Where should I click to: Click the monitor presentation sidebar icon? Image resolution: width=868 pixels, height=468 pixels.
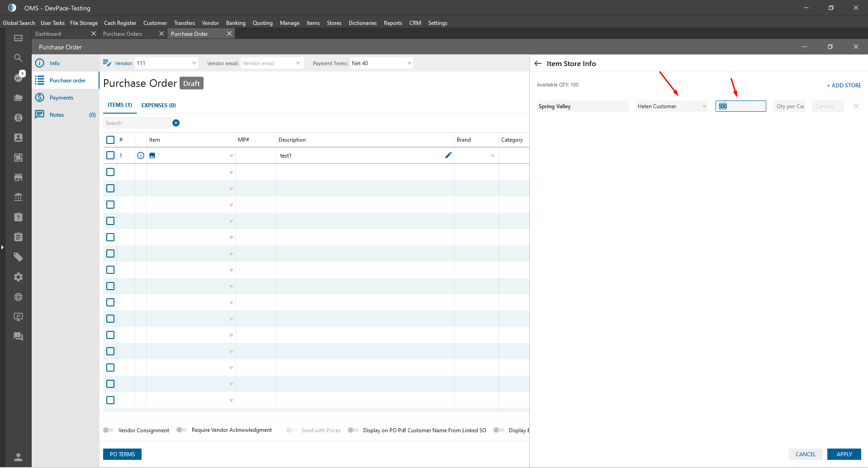(18, 317)
